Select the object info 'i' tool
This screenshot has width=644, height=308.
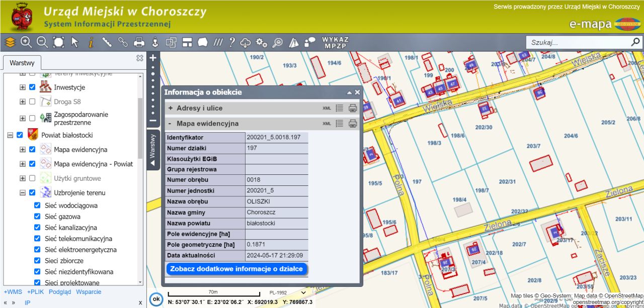point(91,42)
